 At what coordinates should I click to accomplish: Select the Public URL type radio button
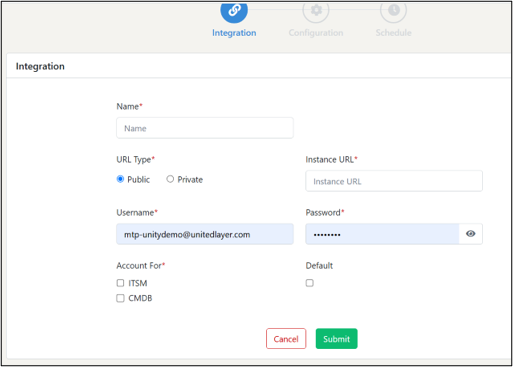pos(120,179)
